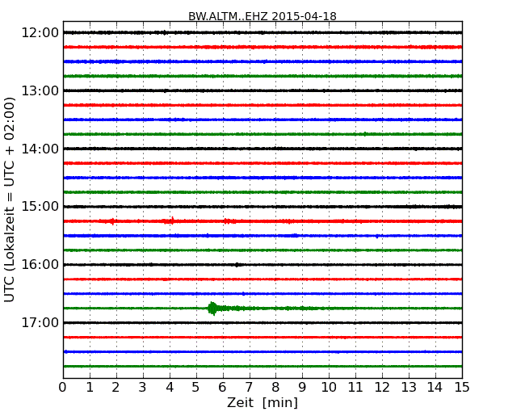Click the x-axis tick label 9
This screenshot has height=420, width=525.
(x=302, y=388)
